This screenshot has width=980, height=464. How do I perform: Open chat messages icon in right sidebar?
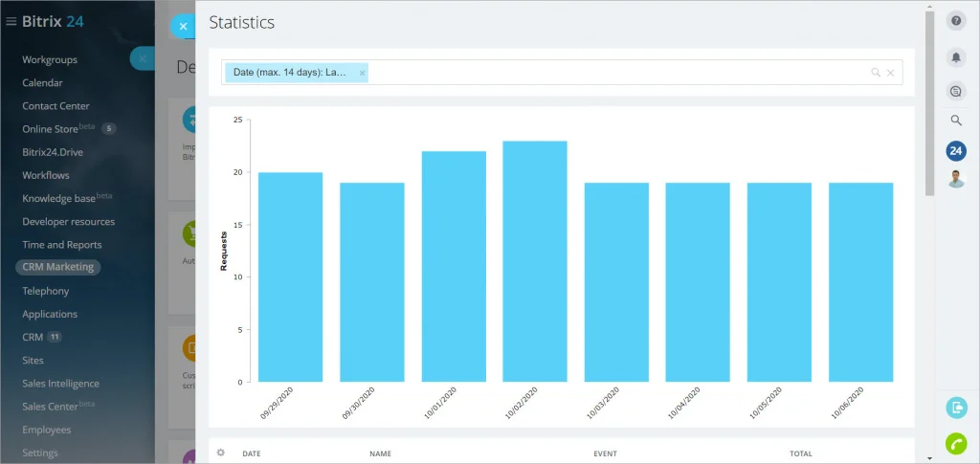956,91
